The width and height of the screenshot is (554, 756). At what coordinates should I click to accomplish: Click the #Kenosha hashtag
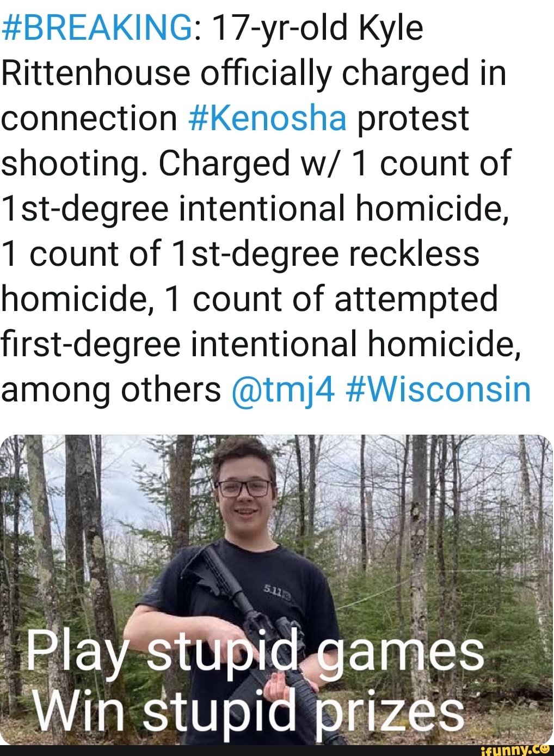(x=268, y=118)
